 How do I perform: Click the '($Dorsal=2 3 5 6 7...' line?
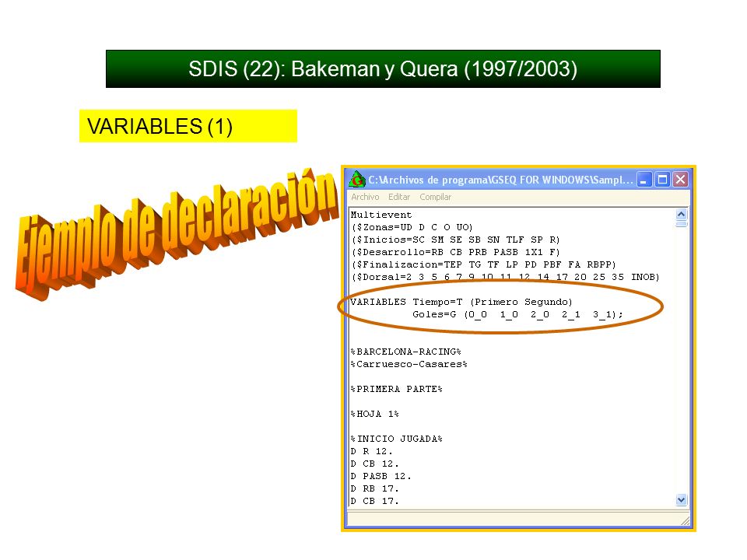pyautogui.click(x=506, y=277)
